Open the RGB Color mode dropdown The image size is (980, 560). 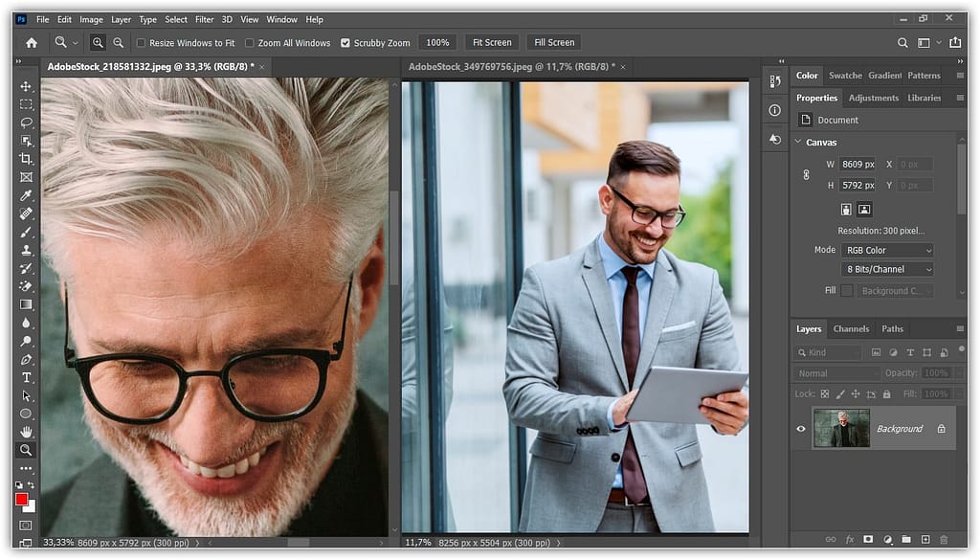[x=886, y=250]
